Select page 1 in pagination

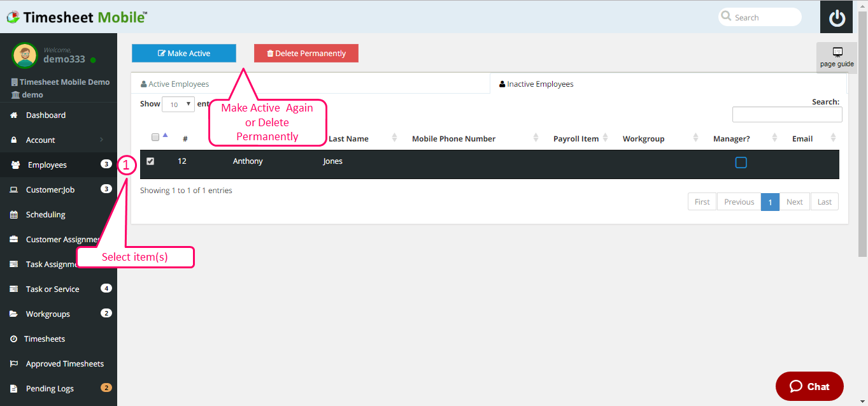point(770,202)
